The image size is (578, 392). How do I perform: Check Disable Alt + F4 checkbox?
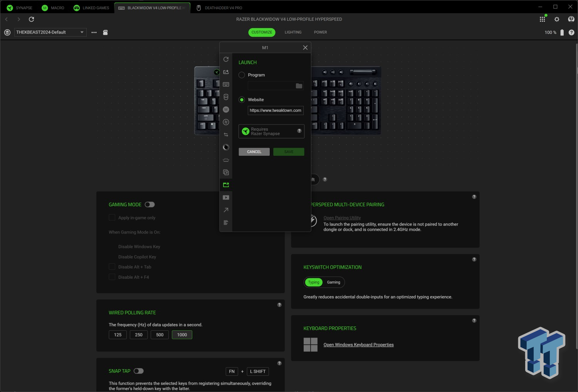(112, 277)
